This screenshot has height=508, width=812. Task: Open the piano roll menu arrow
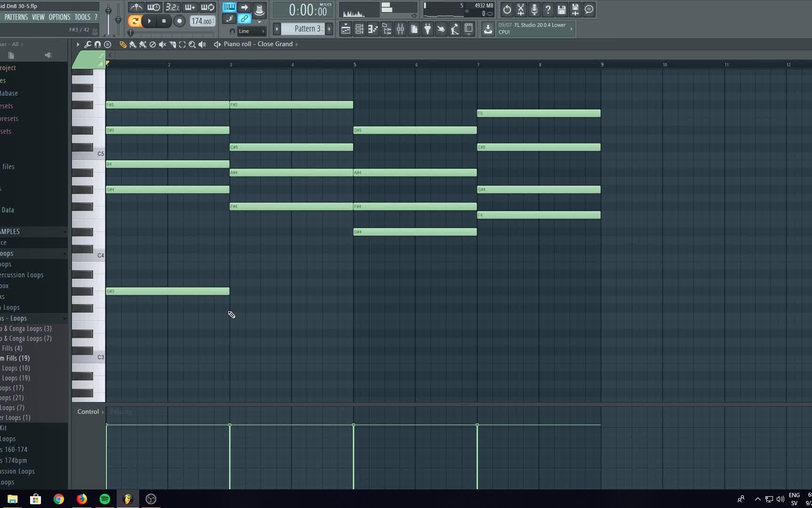tap(78, 44)
